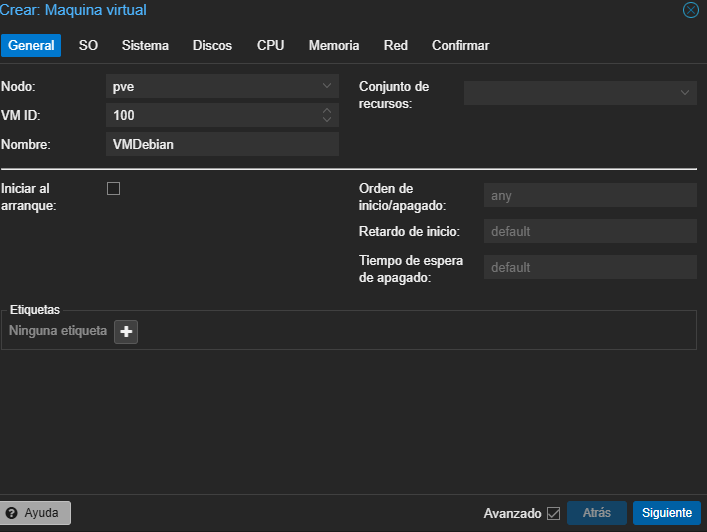Focus the Orden de inicio/apagado field
Viewport: 707px width, 532px height.
click(590, 196)
